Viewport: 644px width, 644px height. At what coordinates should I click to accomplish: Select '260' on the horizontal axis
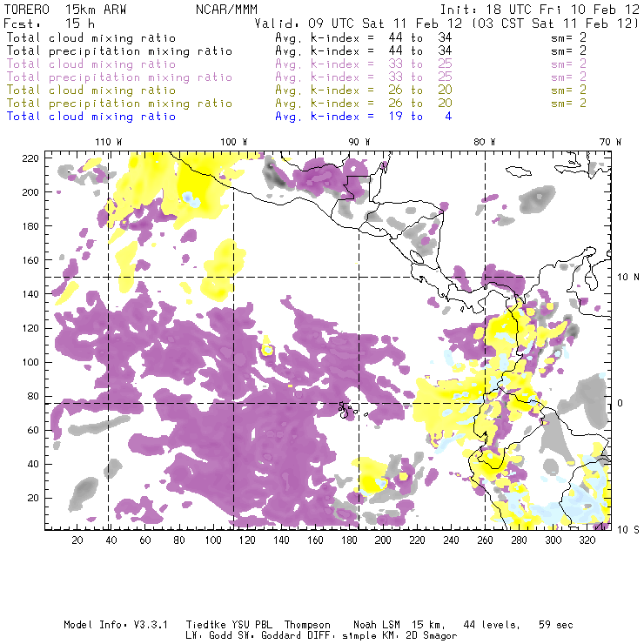(x=485, y=540)
